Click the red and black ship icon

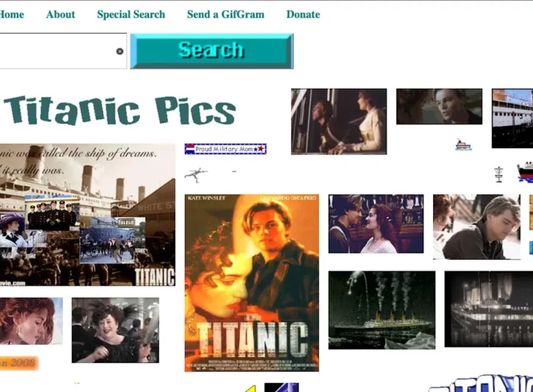pyautogui.click(x=525, y=172)
